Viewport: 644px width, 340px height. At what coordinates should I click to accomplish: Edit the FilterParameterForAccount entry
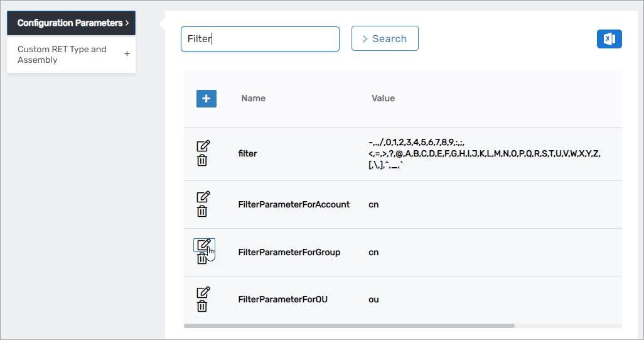(203, 197)
